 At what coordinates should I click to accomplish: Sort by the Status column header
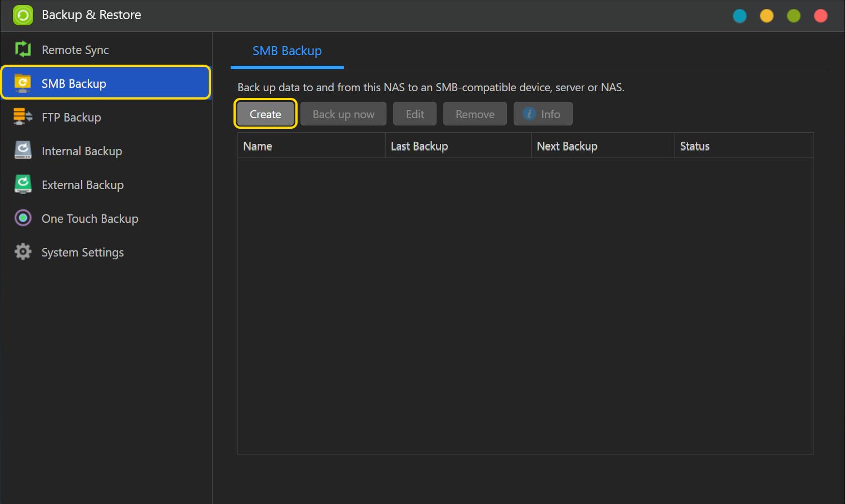point(744,146)
